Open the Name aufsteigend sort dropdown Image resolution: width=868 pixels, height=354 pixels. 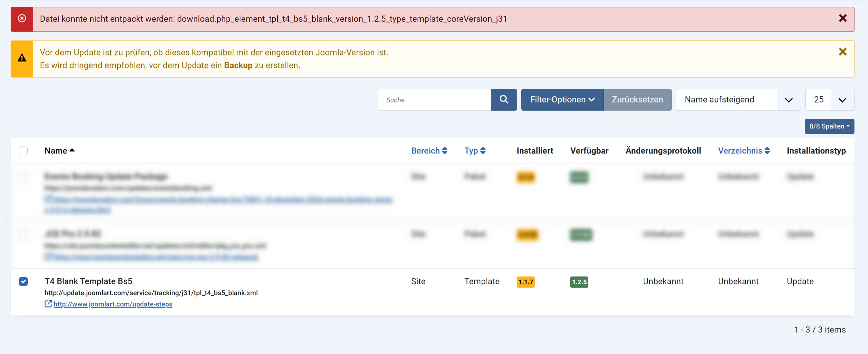[738, 99]
